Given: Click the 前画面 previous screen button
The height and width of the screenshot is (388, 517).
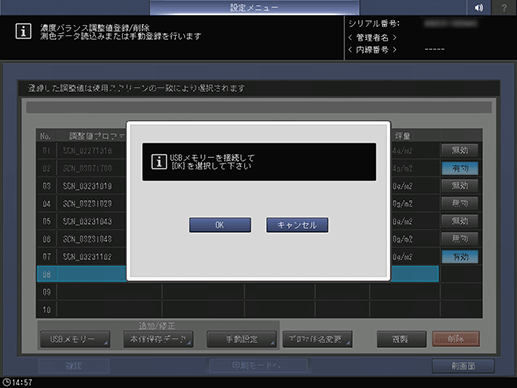Looking at the screenshot, I should click(x=463, y=366).
